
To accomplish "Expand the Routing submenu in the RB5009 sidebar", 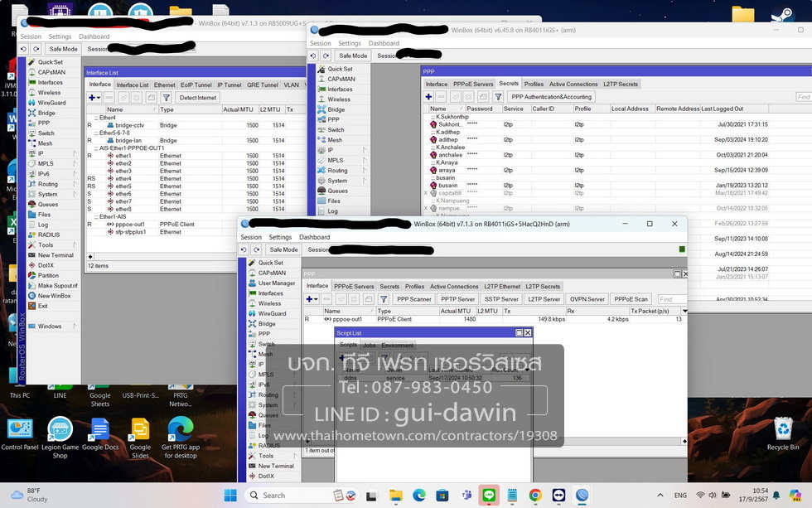I will (x=75, y=184).
